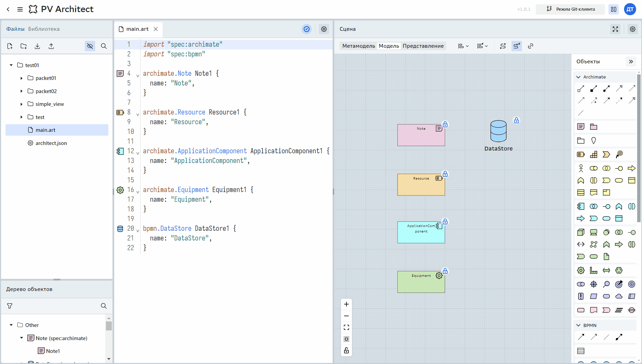The width and height of the screenshot is (642, 364).
Task: Open the layout switcher icon next to the avatar
Action: (x=614, y=9)
